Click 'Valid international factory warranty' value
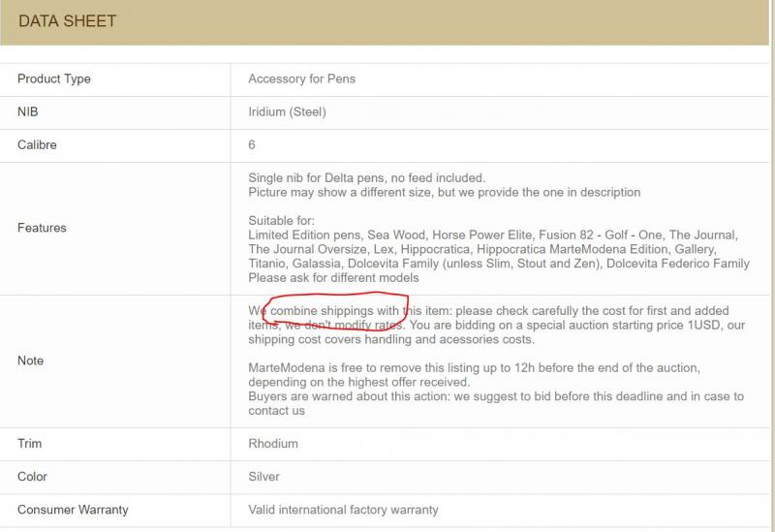The height and width of the screenshot is (532, 775). 343,510
